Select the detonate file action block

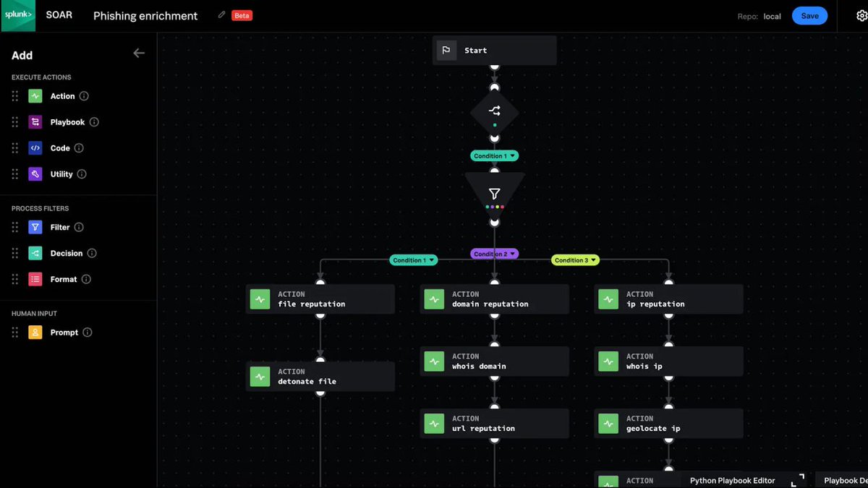[x=320, y=377]
